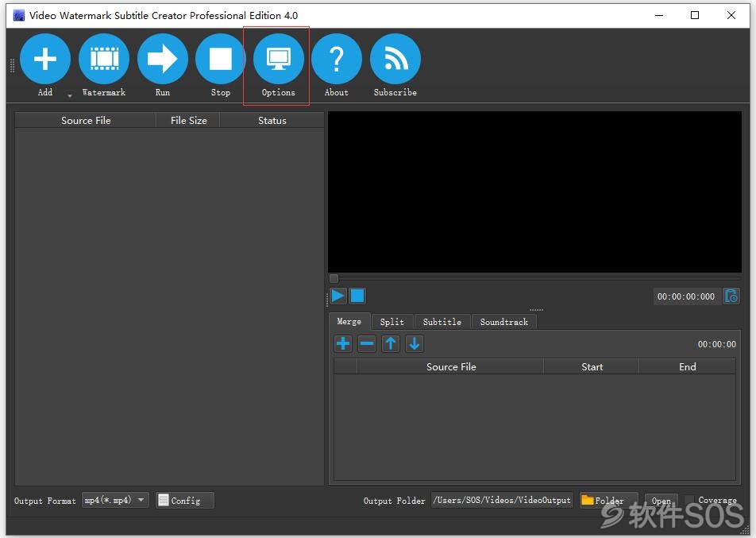756x538 pixels.
Task: Click the Config button
Action: 185,501
